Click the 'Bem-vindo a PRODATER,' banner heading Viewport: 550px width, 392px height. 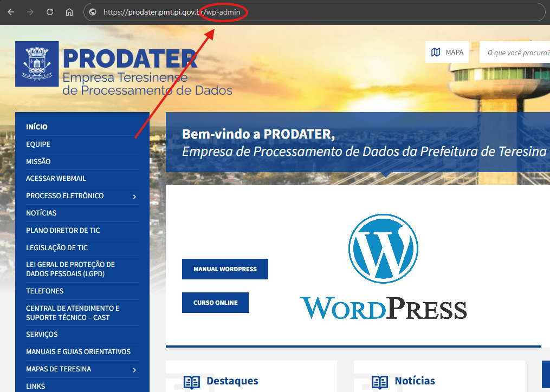[x=258, y=134]
